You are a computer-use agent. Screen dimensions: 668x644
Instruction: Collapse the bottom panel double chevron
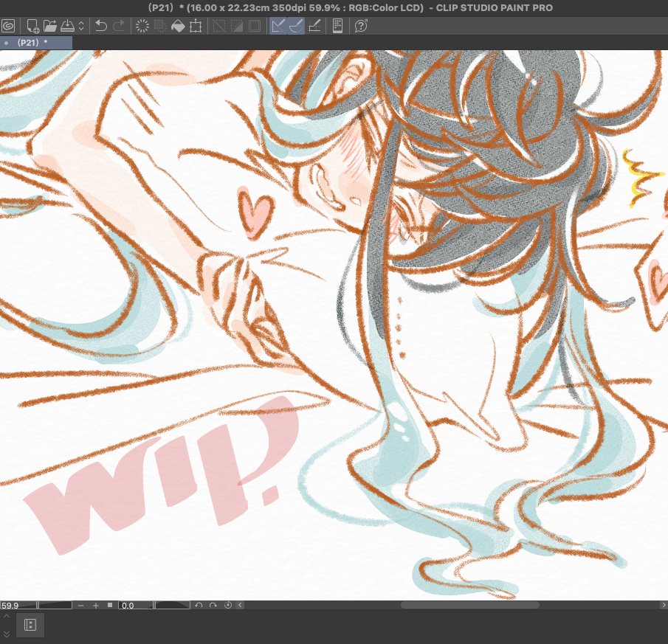point(7,634)
